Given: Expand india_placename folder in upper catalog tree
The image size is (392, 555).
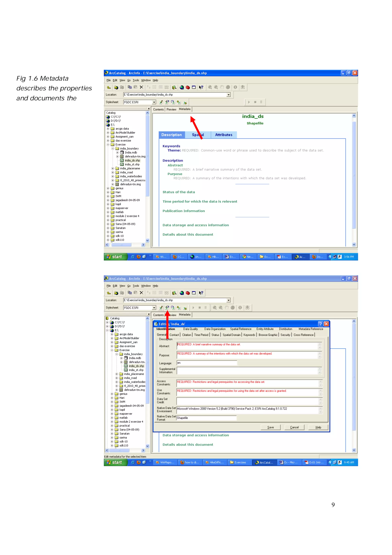Looking at the screenshot, I should coord(113,169).
